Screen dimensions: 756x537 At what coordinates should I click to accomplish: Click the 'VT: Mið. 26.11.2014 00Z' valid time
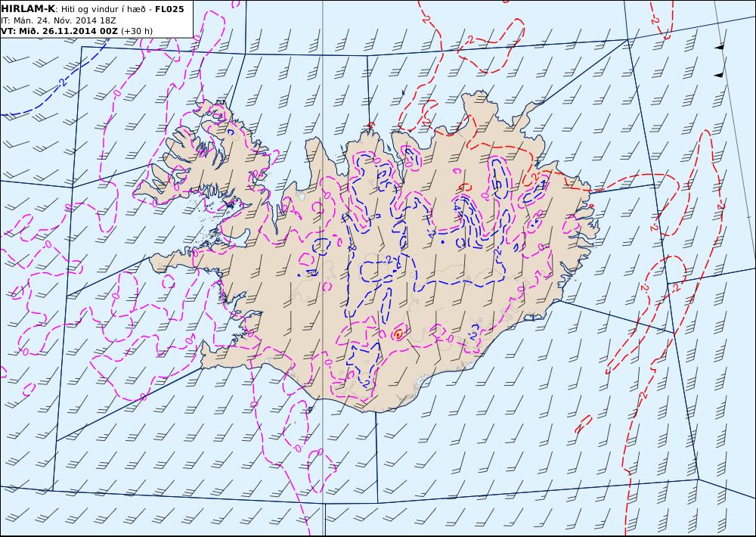[59, 31]
